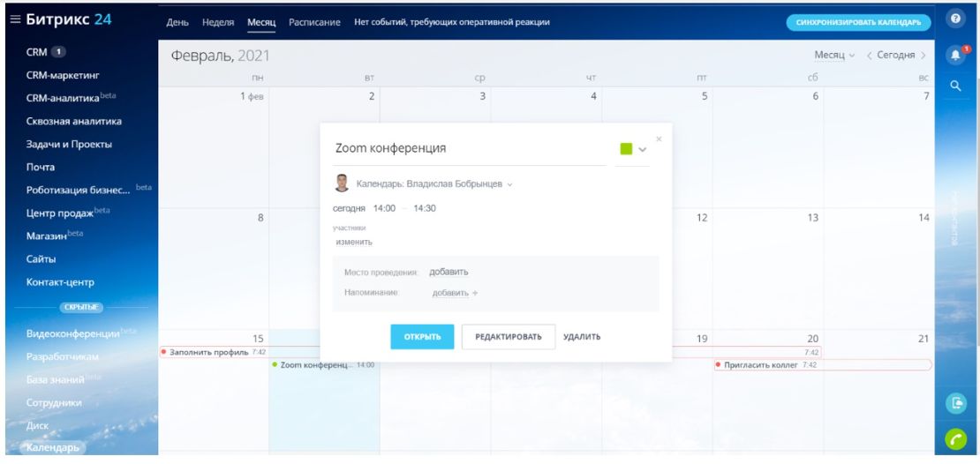Go to previous month arrow
Viewport: 980px width, 464px height.
pos(869,56)
